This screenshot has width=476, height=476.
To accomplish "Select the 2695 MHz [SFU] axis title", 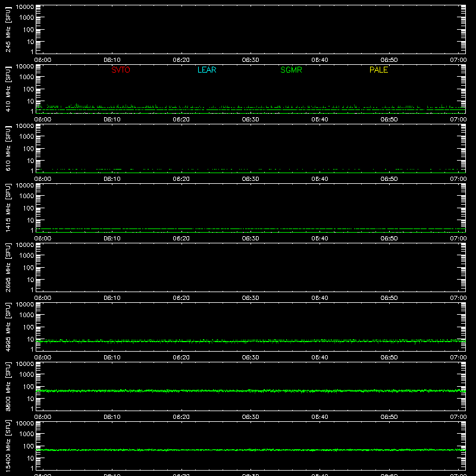I will pos(8,267).
